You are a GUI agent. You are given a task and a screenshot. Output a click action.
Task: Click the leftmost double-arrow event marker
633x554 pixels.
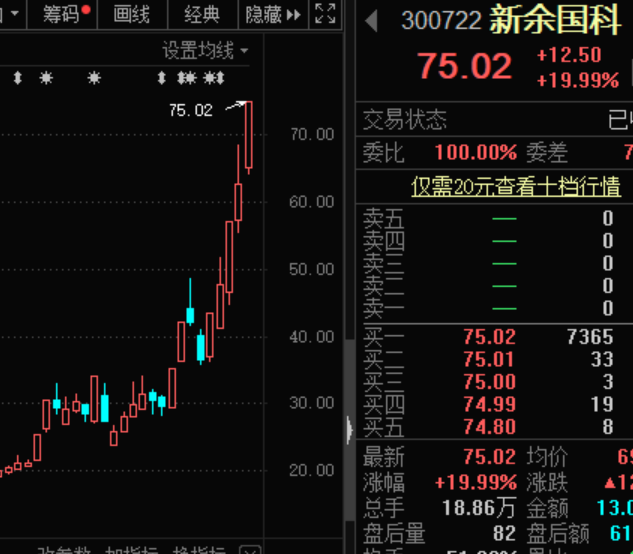(x=17, y=78)
